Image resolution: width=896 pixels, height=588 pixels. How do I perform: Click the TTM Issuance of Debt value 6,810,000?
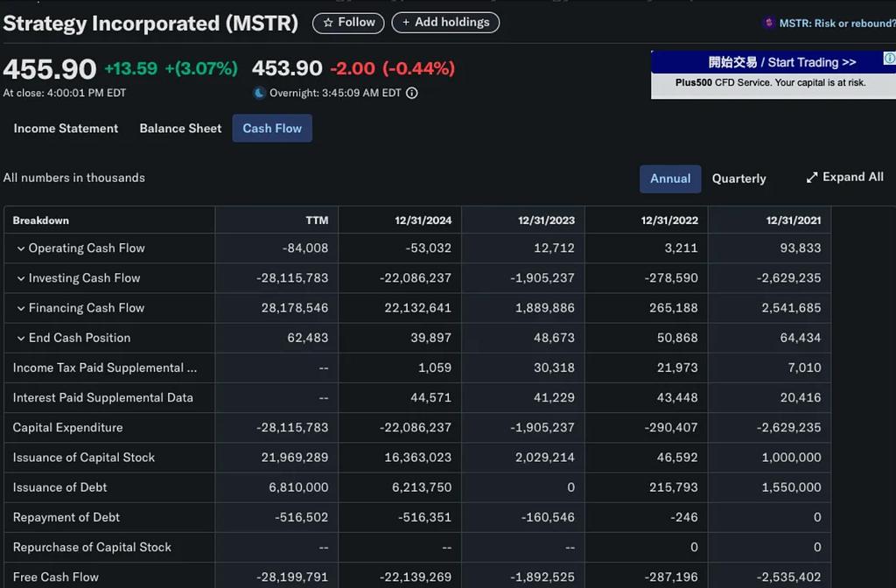[298, 487]
